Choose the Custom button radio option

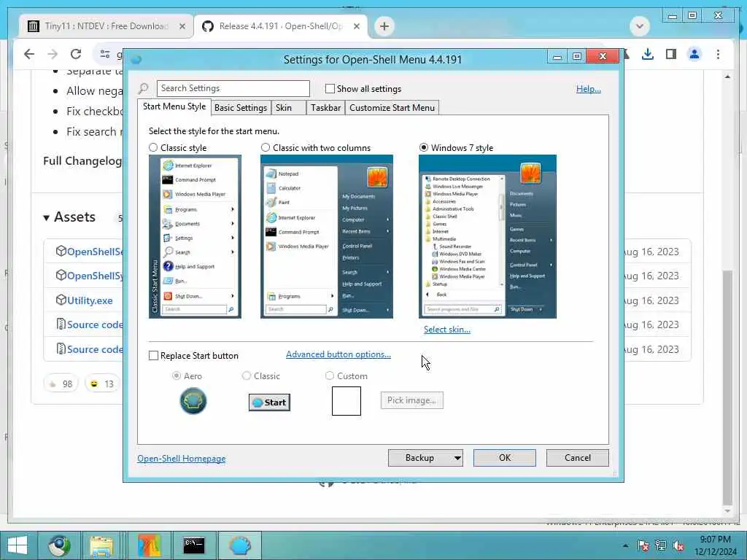[x=329, y=376]
